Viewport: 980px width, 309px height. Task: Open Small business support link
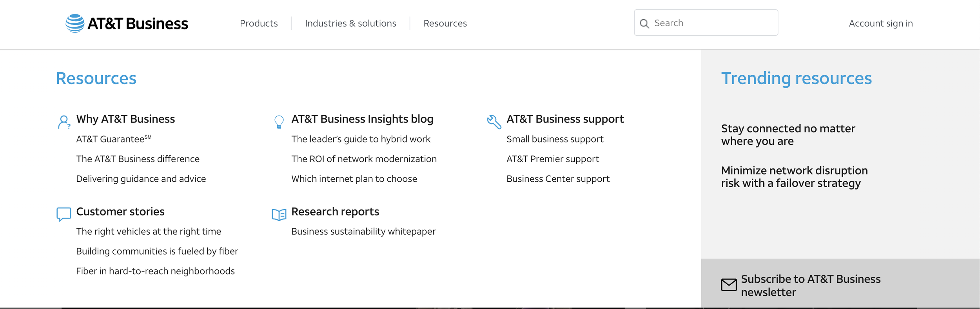coord(555,139)
